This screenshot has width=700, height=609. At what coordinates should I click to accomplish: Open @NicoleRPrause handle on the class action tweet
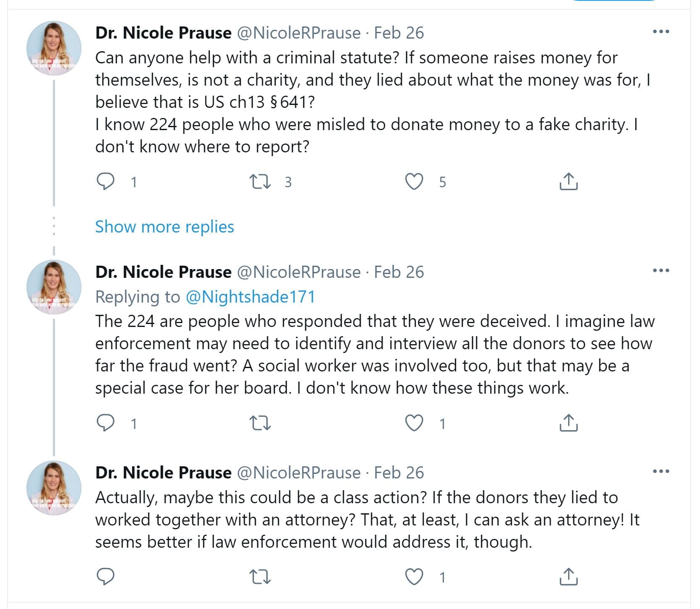click(299, 473)
